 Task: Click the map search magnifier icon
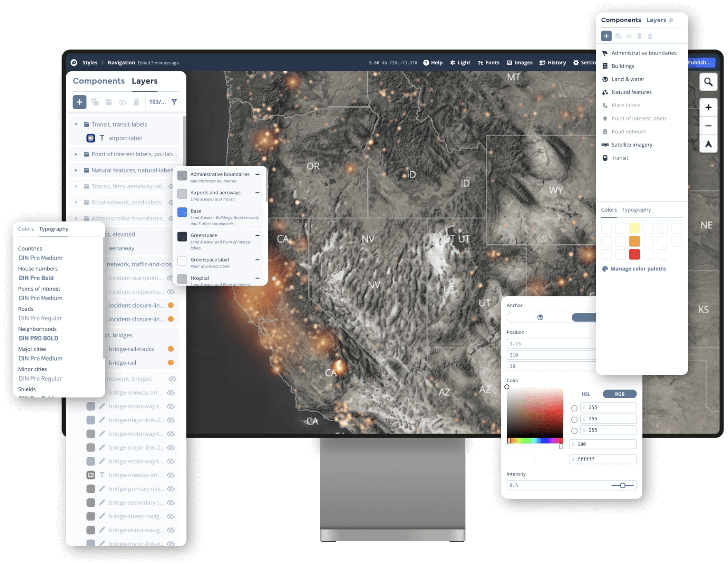[x=708, y=82]
